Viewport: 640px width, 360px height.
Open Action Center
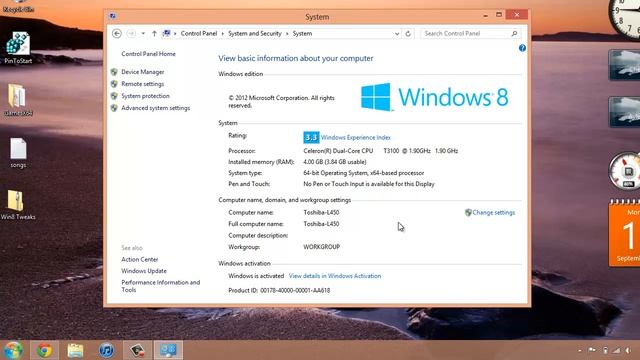point(140,259)
